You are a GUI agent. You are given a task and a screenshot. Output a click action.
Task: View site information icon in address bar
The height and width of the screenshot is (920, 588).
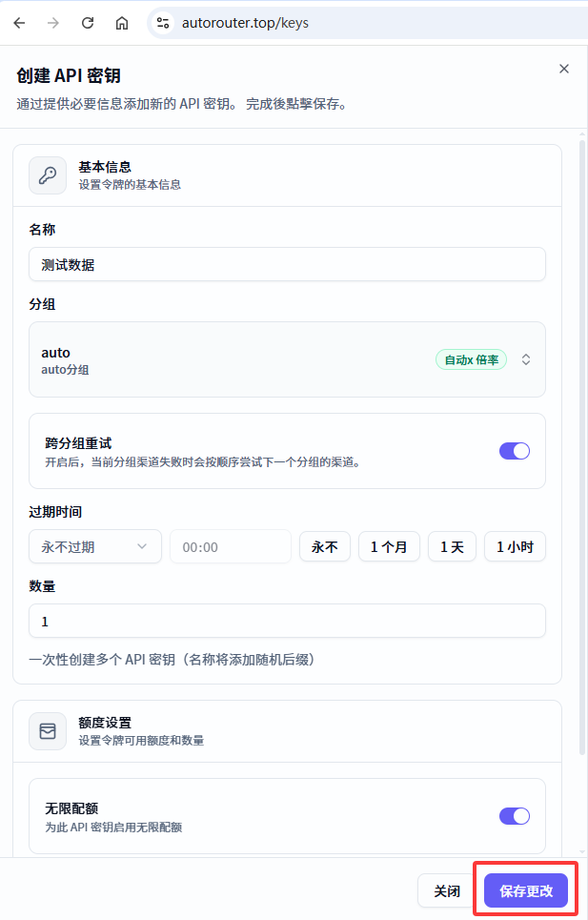click(x=163, y=23)
